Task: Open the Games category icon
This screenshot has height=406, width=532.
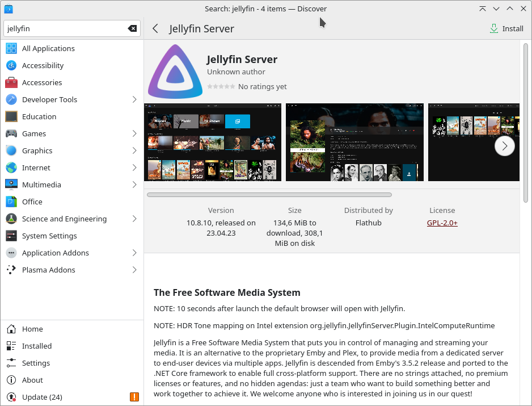Action: pyautogui.click(x=11, y=133)
